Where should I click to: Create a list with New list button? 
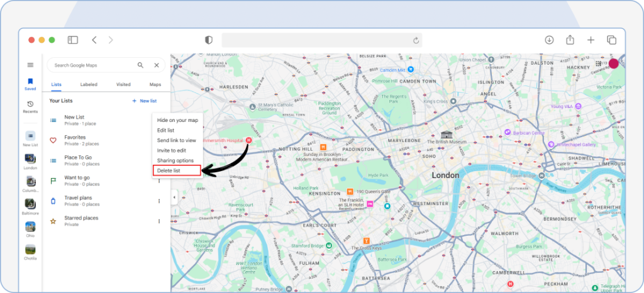coord(144,101)
